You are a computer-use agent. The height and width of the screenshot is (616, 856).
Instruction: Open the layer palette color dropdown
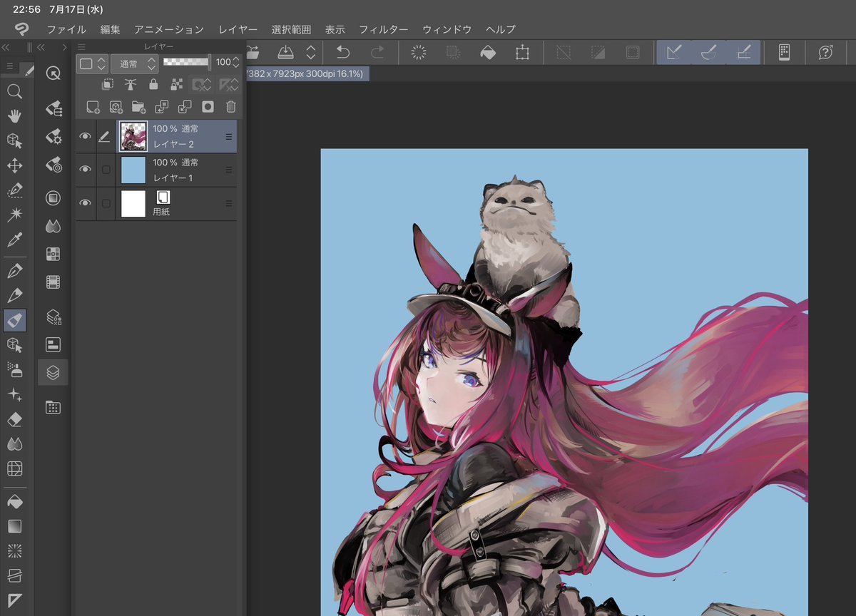92,63
